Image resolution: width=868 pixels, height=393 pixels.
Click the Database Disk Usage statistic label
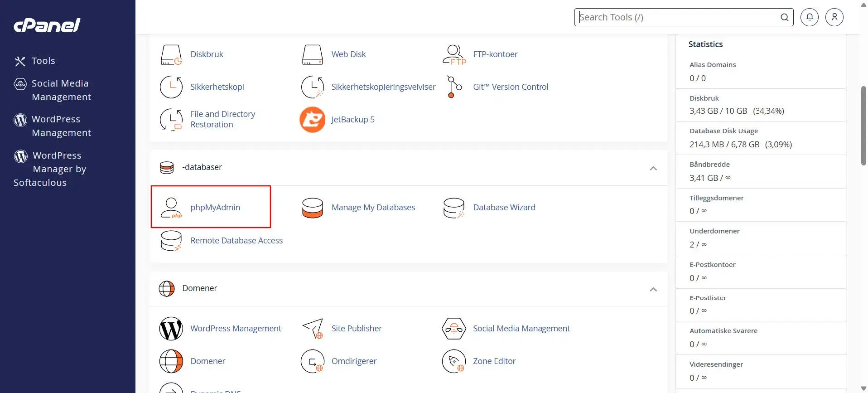[x=723, y=131]
